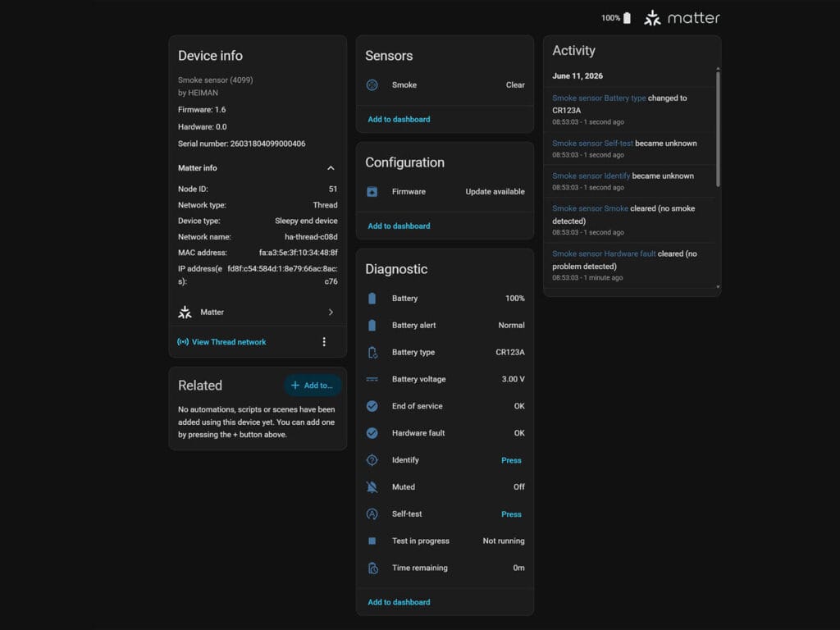Click the Battery percentage icon in Diagnostic
Viewport: 840px width, 630px height.
tap(372, 299)
